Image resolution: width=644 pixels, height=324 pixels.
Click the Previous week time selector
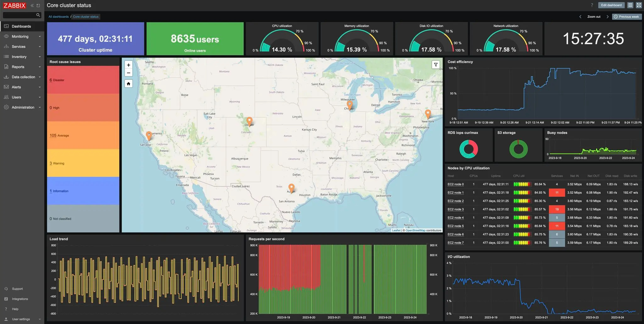point(626,17)
